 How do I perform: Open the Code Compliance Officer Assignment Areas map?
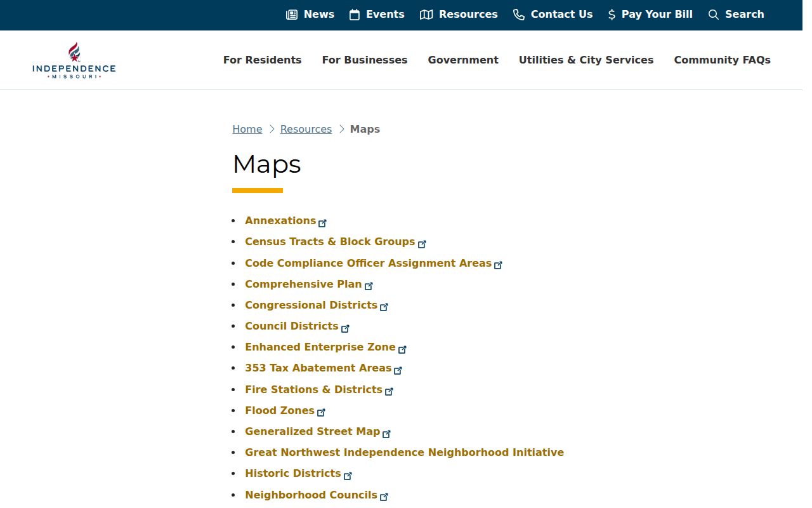coord(369,263)
